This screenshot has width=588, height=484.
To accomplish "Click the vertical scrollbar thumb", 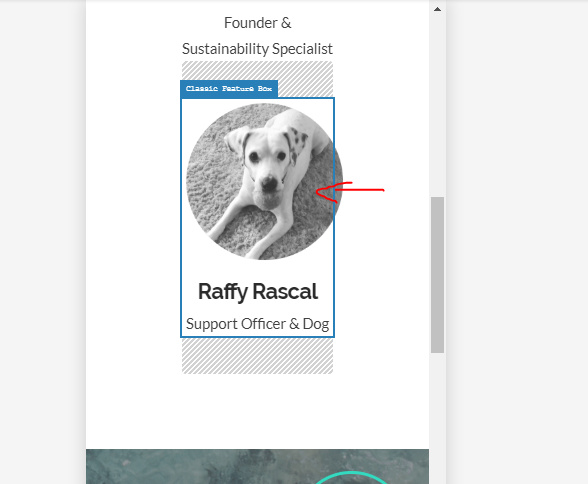I will (x=437, y=275).
